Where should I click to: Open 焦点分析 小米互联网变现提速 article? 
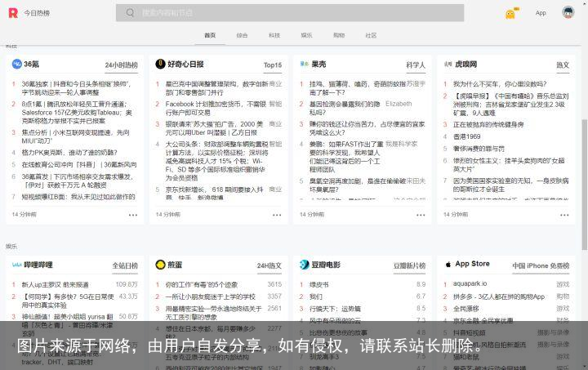tap(76, 136)
